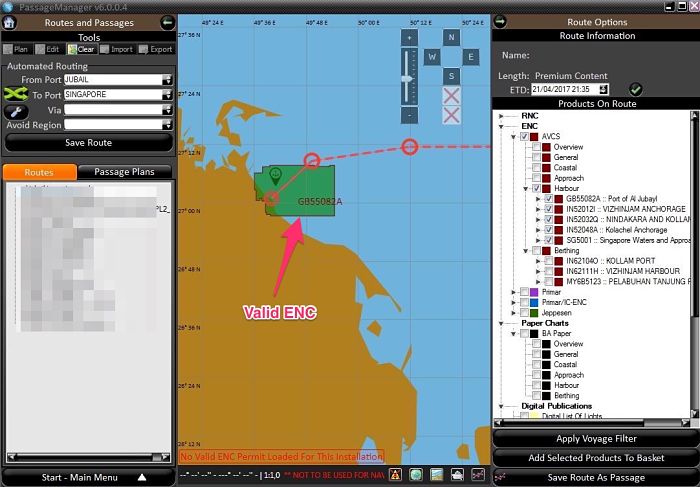The height and width of the screenshot is (487, 700).
Task: Click the green swap ports icon
Action: [x=15, y=94]
